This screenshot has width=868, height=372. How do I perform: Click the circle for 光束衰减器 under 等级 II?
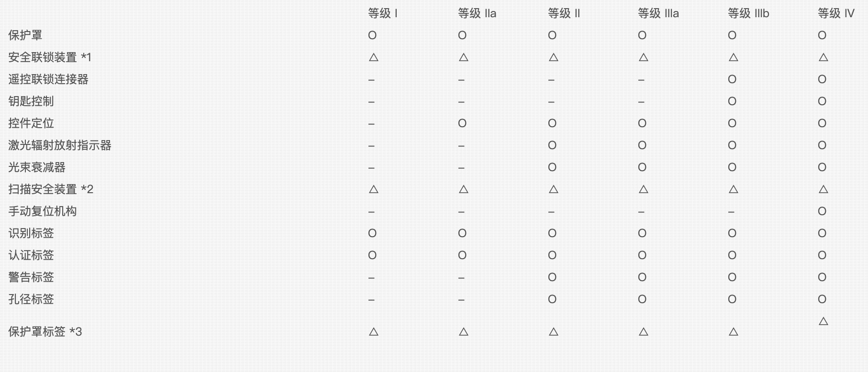[552, 167]
